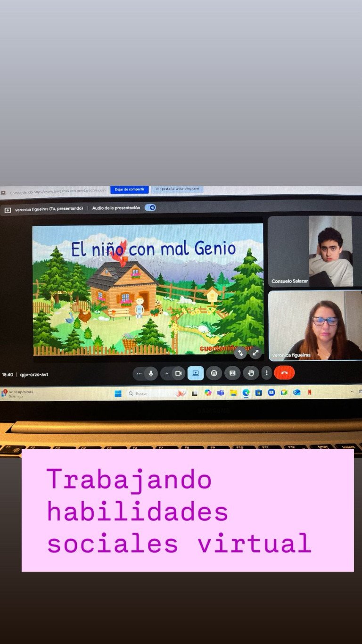
Task: Click 'Dejar de compartir' button
Action: 129,190
